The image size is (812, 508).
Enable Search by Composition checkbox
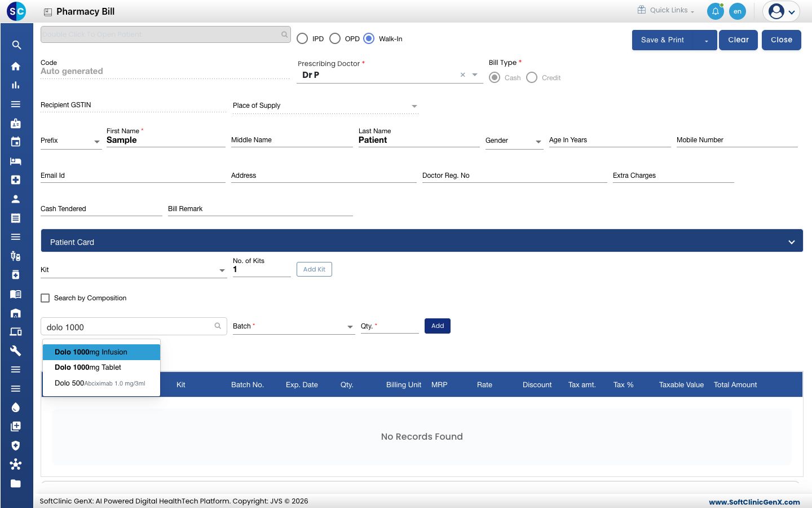coord(45,298)
